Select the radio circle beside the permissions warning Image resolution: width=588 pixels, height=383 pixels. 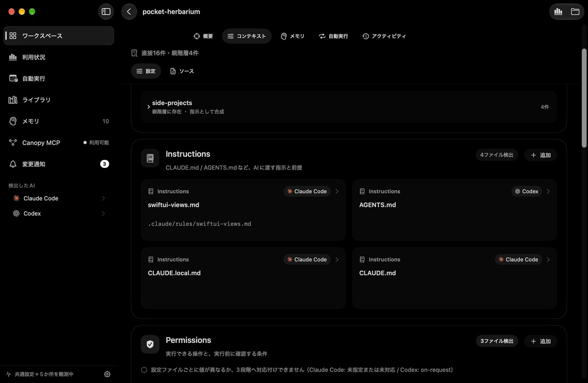click(x=144, y=370)
